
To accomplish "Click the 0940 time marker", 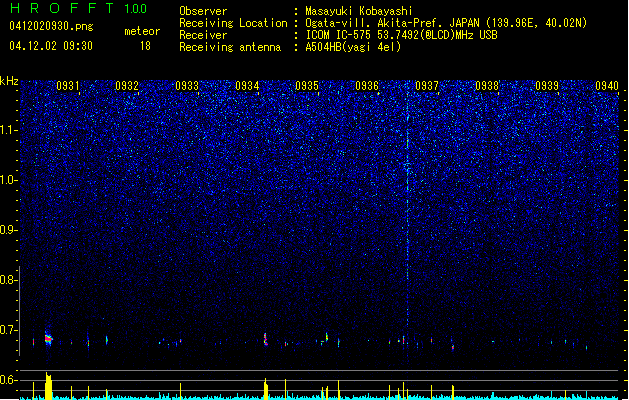I will tap(607, 86).
